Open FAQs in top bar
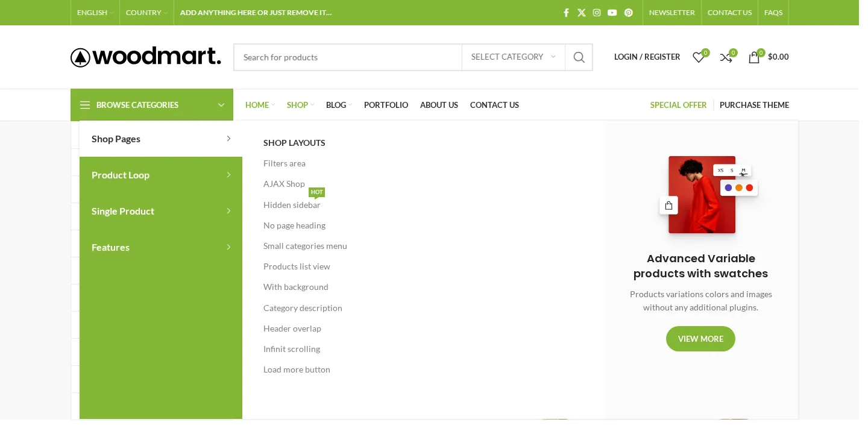 773,13
